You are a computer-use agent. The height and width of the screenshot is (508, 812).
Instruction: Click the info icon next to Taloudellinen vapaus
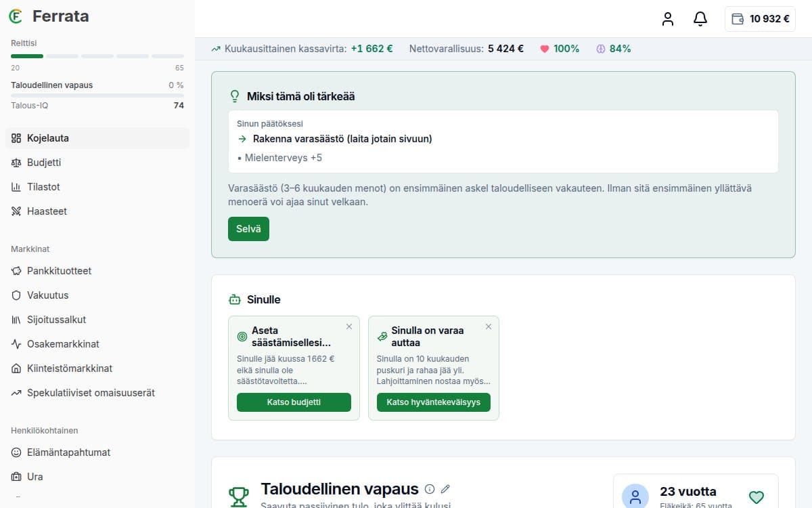pyautogui.click(x=430, y=489)
